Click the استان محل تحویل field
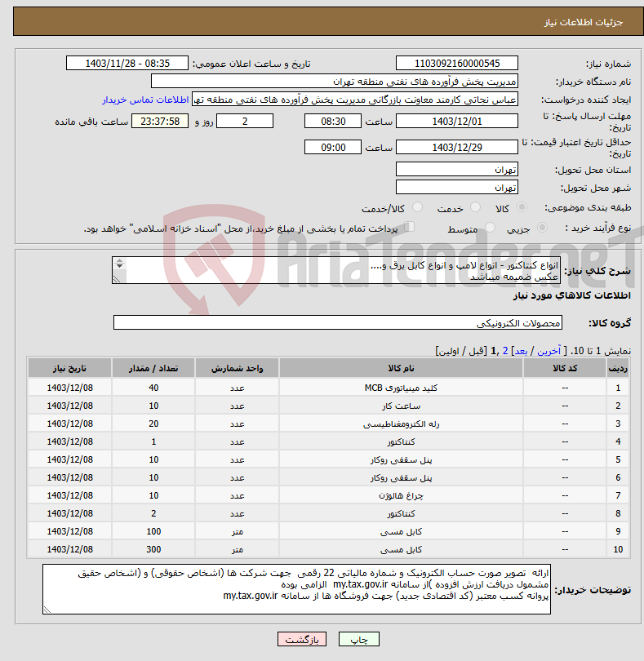Viewport: 644px width, 661px height. 457,170
